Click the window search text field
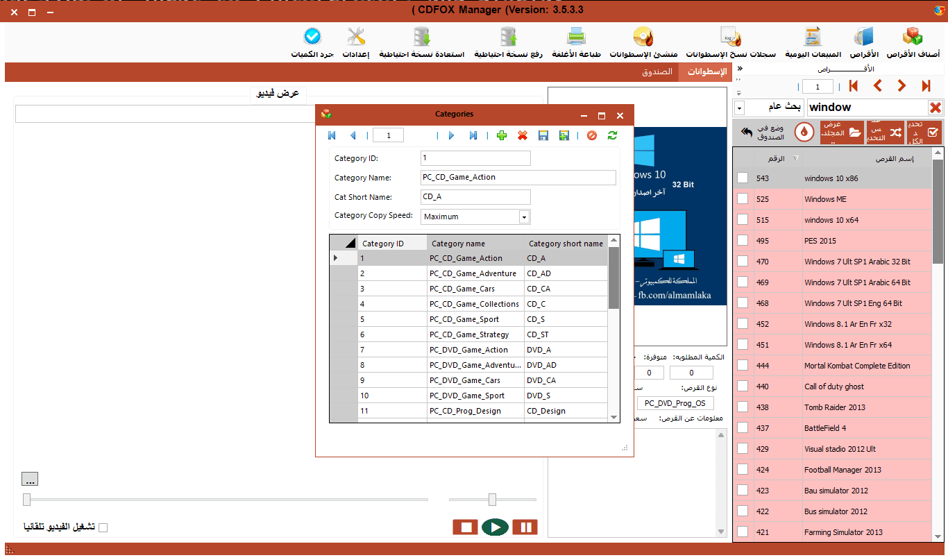The width and height of the screenshot is (948, 560). (x=867, y=108)
